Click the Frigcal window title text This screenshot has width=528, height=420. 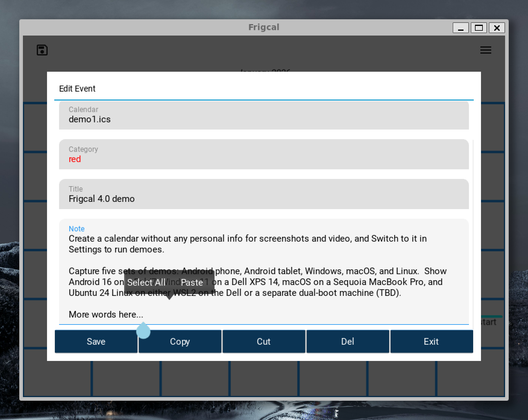pyautogui.click(x=264, y=27)
